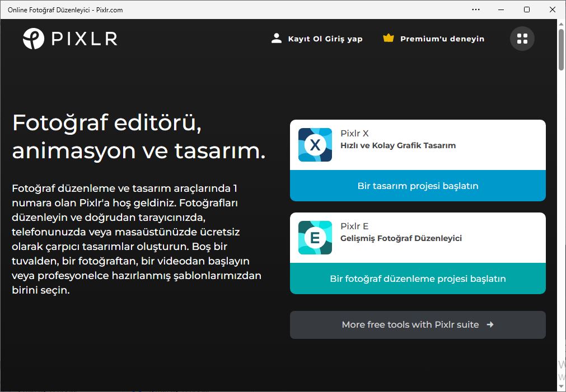
Task: Start Bir tasarım projesi başlatın
Action: 418,186
